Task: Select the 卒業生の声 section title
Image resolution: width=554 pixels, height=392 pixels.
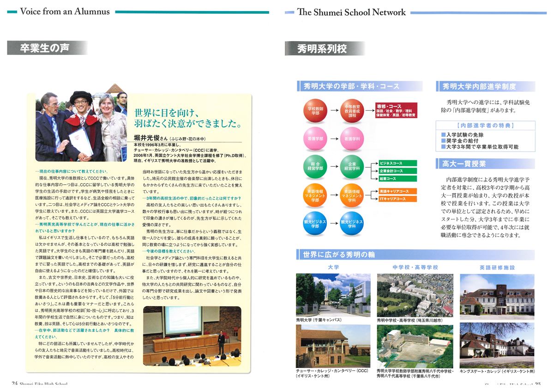Action: point(45,48)
